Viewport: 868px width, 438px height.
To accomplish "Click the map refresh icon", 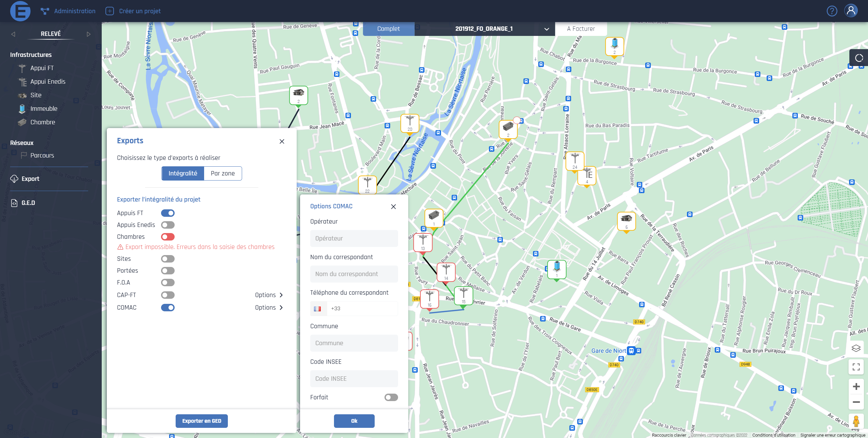I will tap(859, 58).
